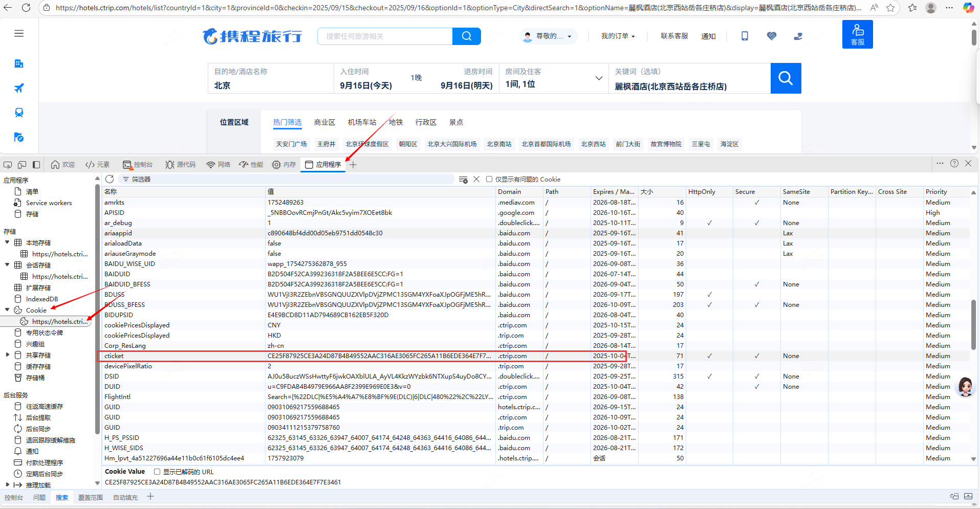
Task: Expand the 共享存储 tree node
Action: 7,355
